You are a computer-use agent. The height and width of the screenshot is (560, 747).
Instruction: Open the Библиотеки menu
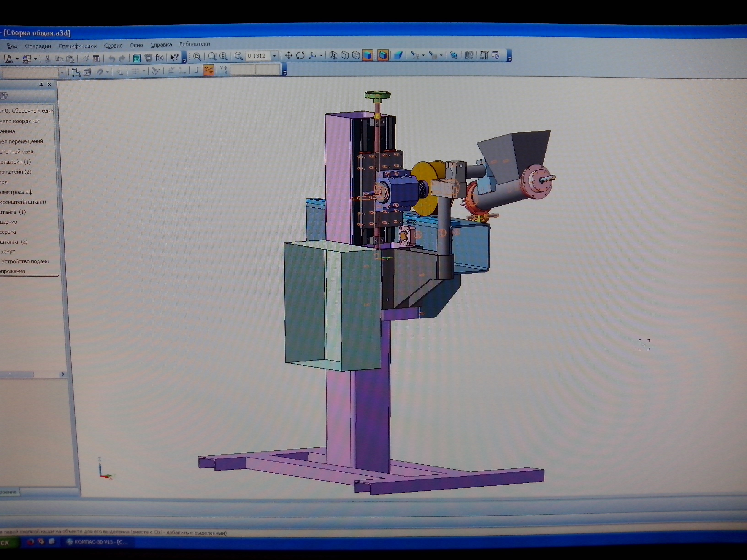195,44
